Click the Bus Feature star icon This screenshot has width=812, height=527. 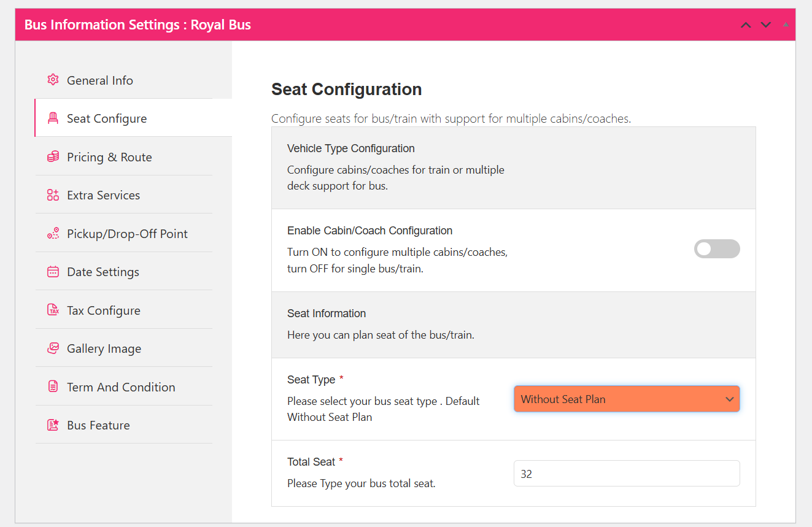click(53, 425)
